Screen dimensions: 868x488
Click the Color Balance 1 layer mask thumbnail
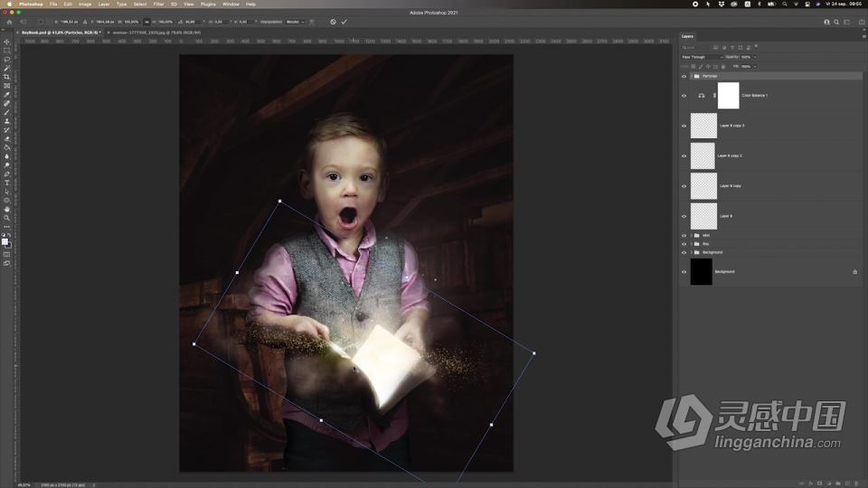click(728, 96)
